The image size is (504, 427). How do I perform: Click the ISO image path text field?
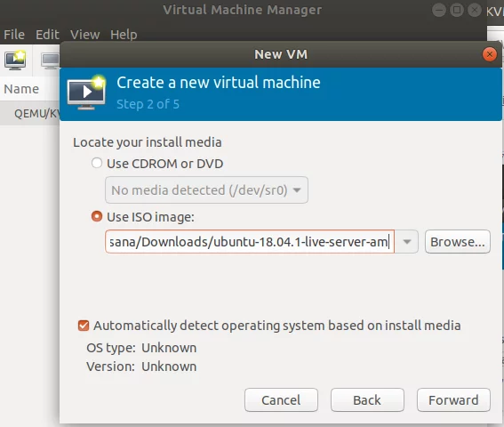[x=250, y=242]
